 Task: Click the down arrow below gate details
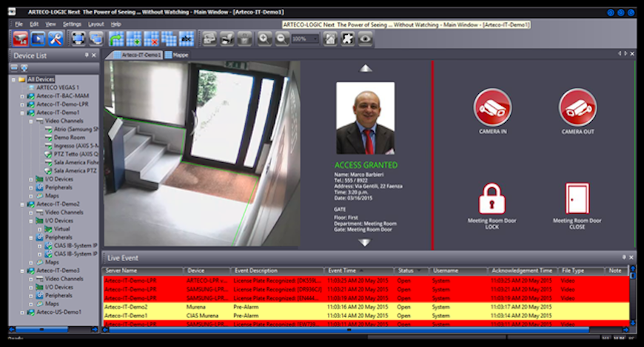tap(365, 243)
